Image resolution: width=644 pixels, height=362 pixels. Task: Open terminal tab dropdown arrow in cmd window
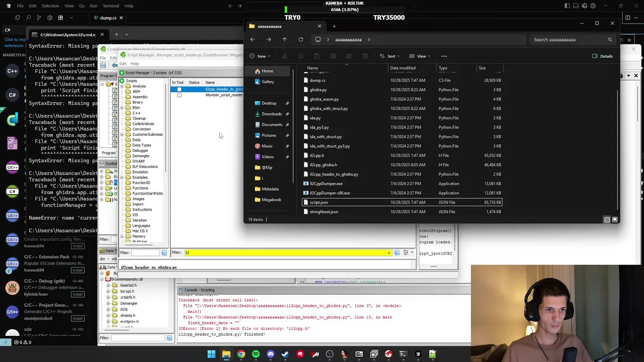click(x=126, y=35)
